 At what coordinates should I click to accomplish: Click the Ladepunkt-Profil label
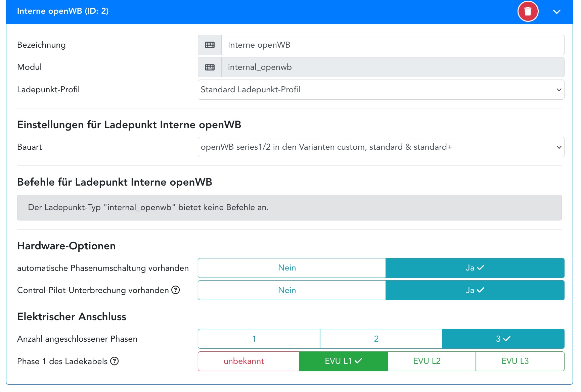click(x=48, y=90)
